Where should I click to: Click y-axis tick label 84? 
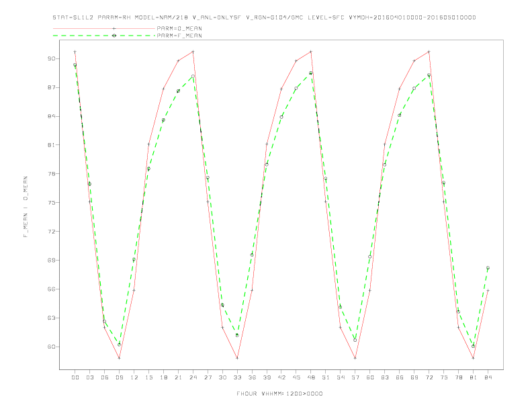tap(52, 116)
